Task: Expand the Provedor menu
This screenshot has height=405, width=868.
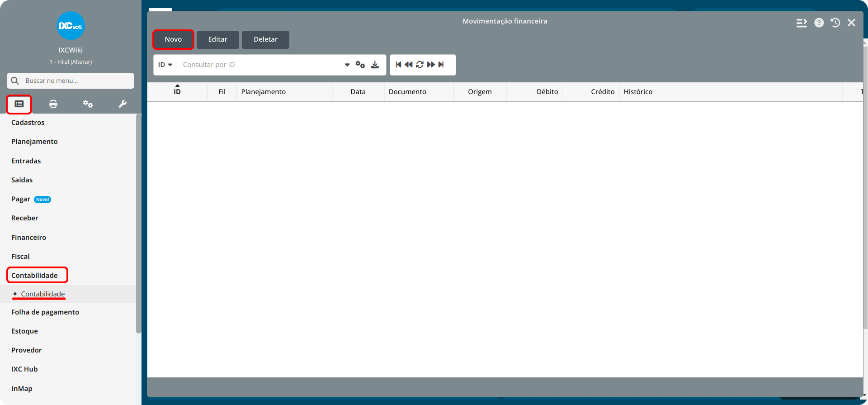Action: tap(27, 350)
